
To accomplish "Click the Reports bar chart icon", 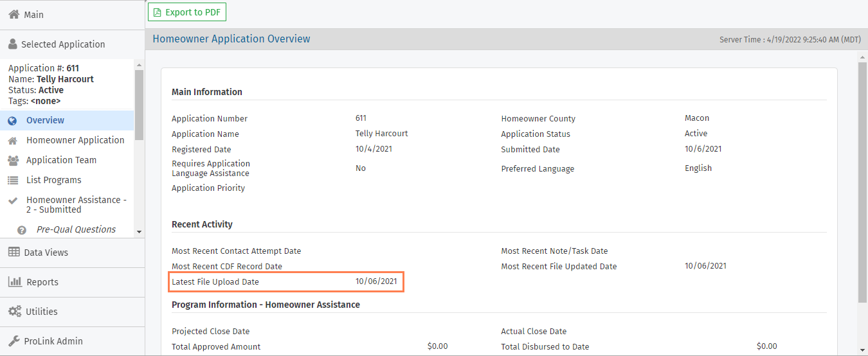I will pos(15,281).
